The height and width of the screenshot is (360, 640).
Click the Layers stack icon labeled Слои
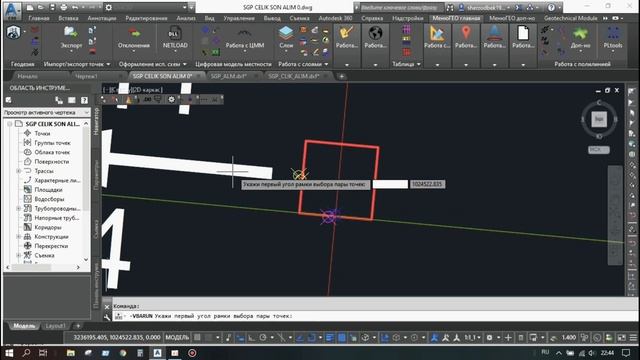pyautogui.click(x=286, y=33)
